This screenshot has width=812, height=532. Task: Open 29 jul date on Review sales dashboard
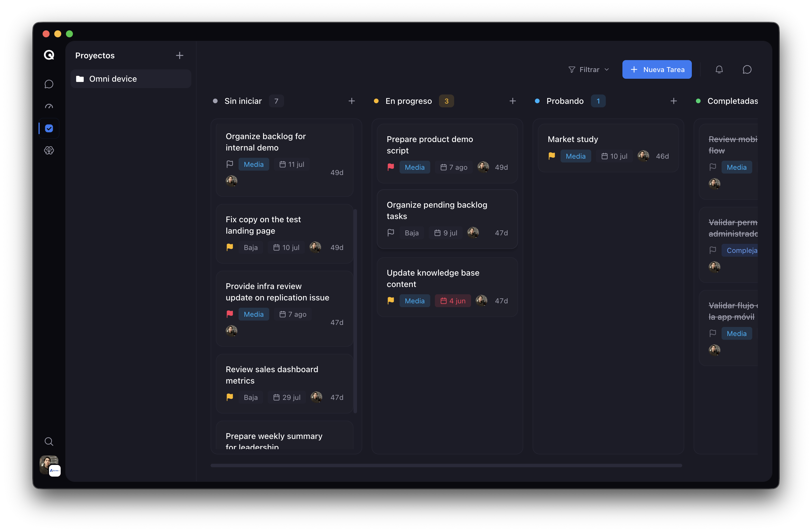coord(287,397)
